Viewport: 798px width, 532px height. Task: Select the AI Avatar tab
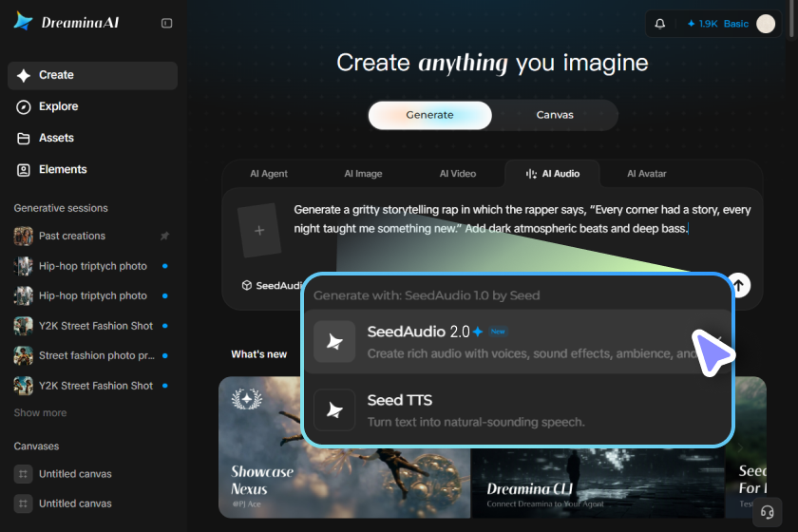coord(646,174)
